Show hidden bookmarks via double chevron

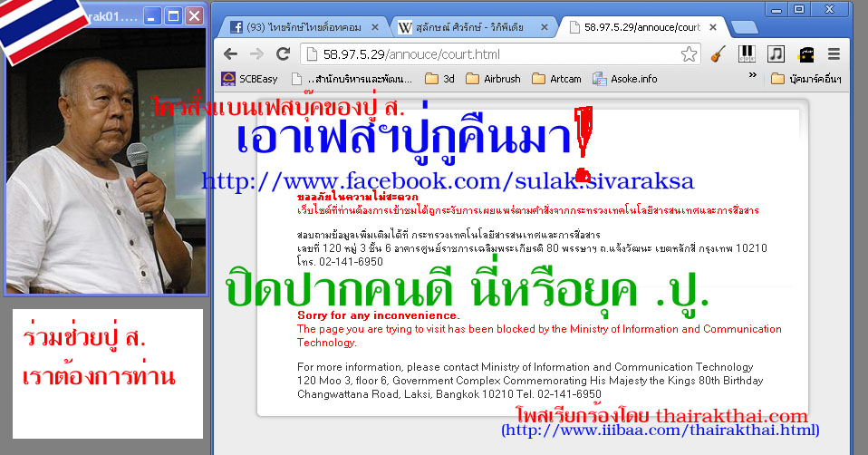[753, 74]
